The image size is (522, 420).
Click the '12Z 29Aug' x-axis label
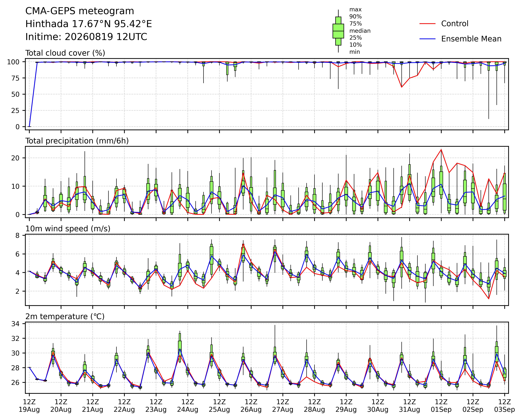346,406
